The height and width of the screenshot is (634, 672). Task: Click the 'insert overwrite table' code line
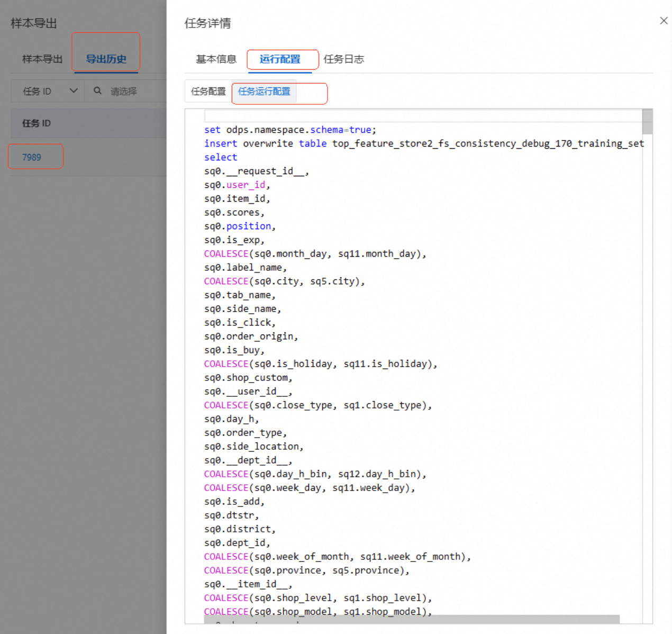click(x=423, y=143)
